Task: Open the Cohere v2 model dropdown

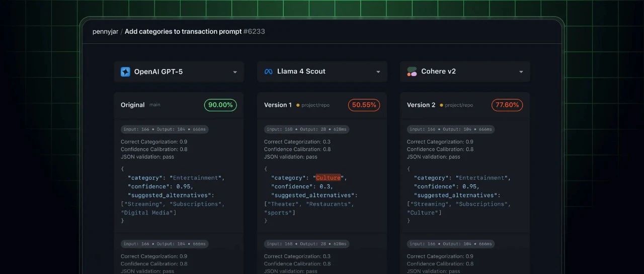Action: coord(465,72)
